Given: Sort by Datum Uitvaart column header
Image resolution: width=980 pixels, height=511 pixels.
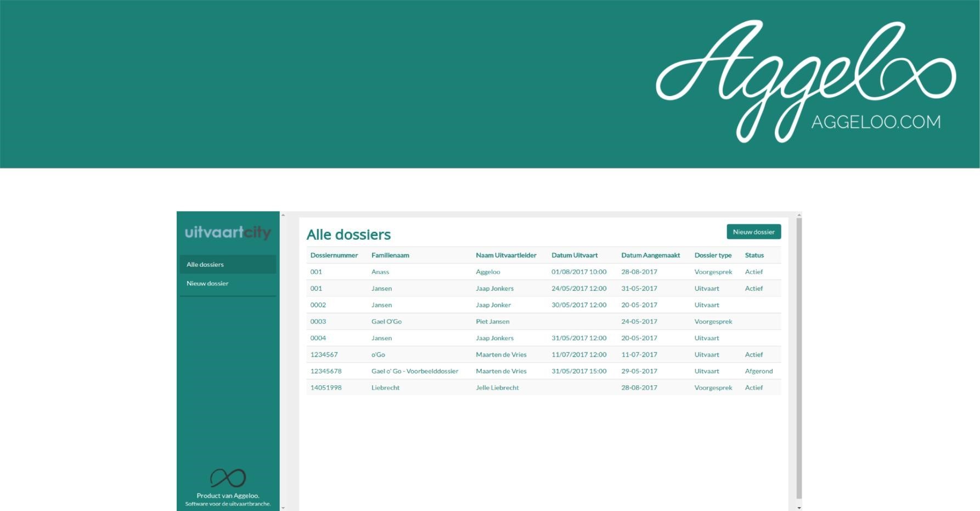Looking at the screenshot, I should (575, 255).
